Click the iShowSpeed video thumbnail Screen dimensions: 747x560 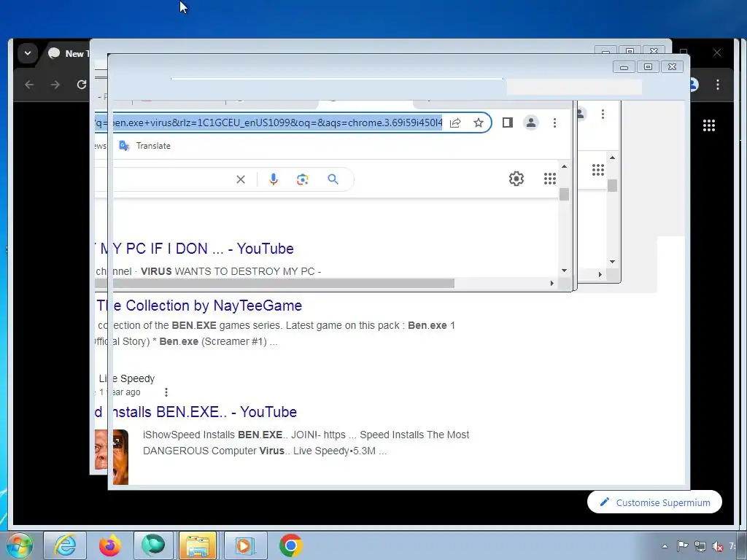tap(112, 456)
